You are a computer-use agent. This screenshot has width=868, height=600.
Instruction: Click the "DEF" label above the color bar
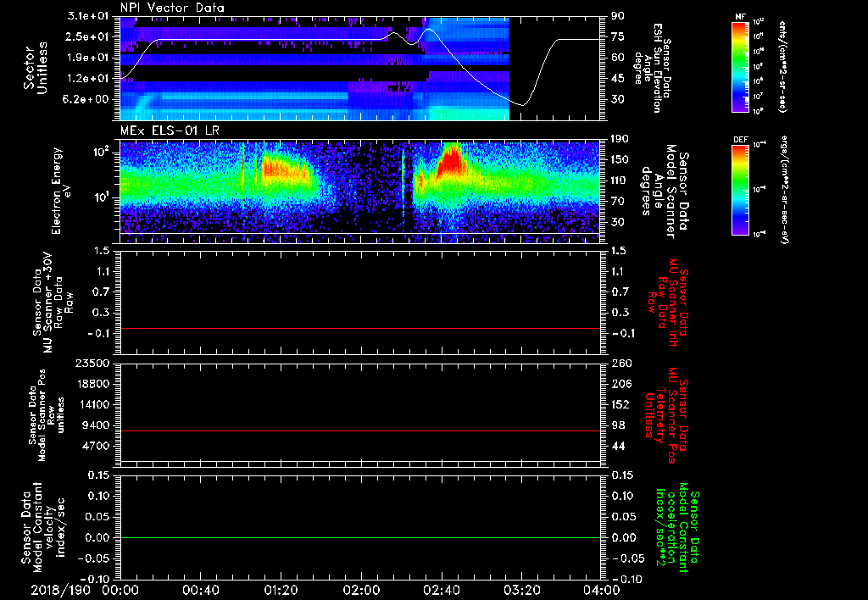741,140
